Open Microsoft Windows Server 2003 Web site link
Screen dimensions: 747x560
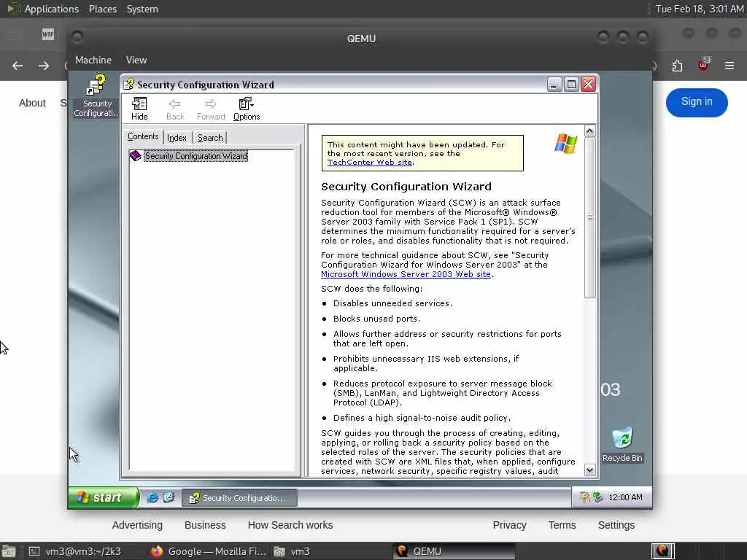[x=406, y=274]
